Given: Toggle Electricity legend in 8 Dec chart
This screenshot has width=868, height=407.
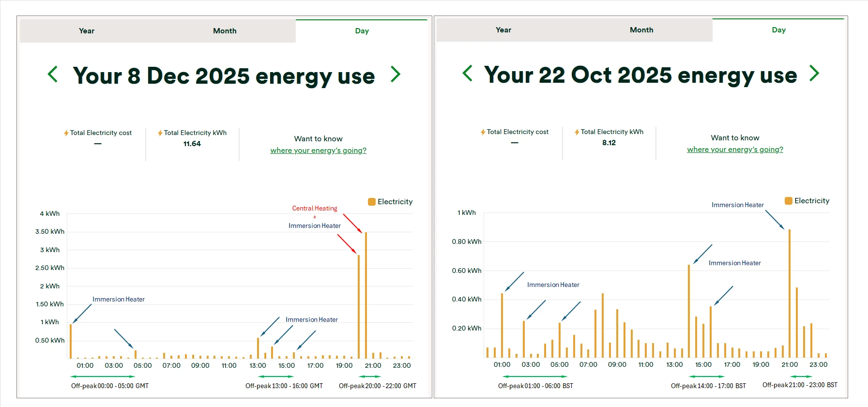Looking at the screenshot, I should pos(372,202).
